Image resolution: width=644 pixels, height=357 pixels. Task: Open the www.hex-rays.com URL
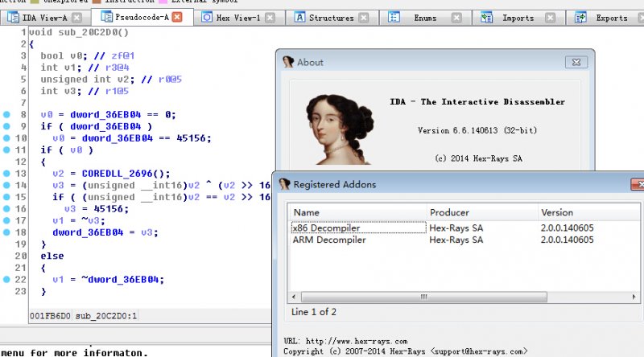357,341
